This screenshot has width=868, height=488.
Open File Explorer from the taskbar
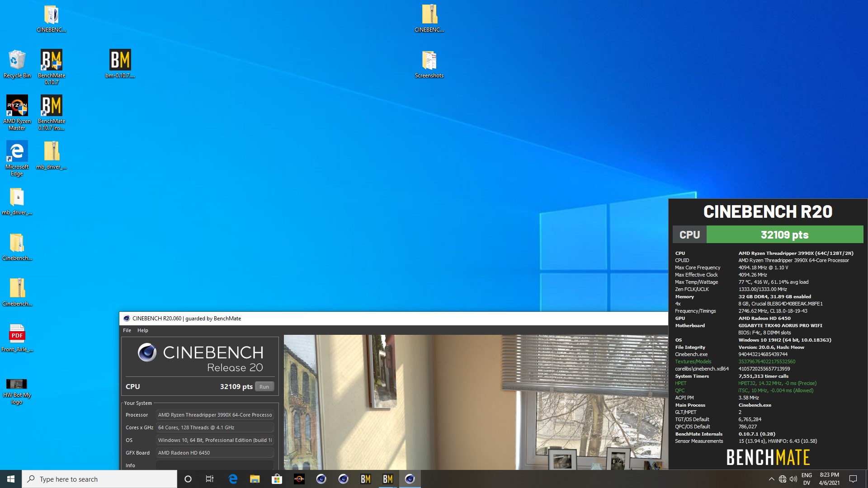(255, 479)
